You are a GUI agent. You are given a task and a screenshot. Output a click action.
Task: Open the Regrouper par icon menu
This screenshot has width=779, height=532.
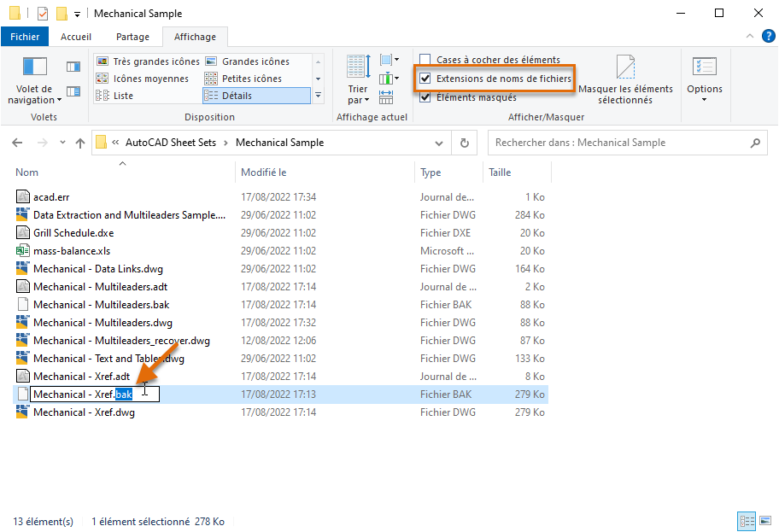(x=389, y=60)
